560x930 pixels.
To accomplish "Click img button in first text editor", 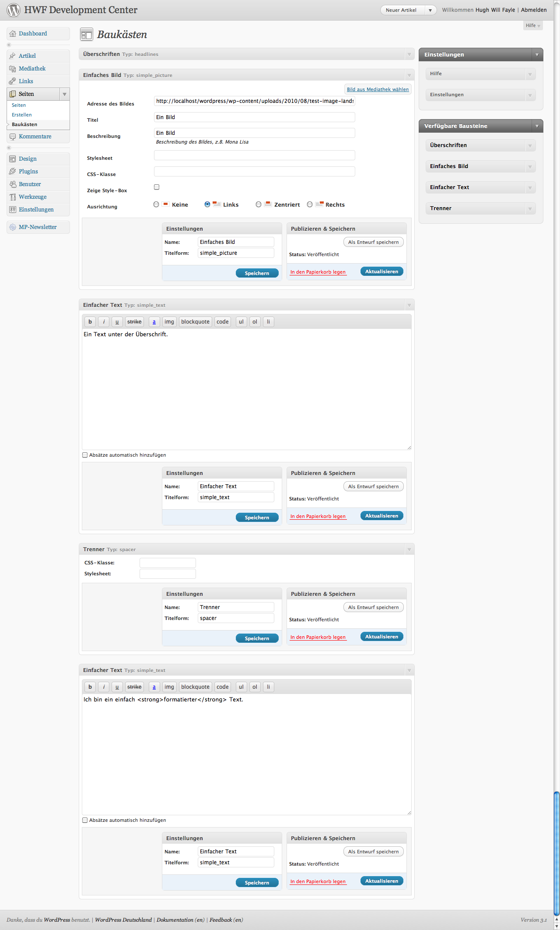I will (x=169, y=322).
